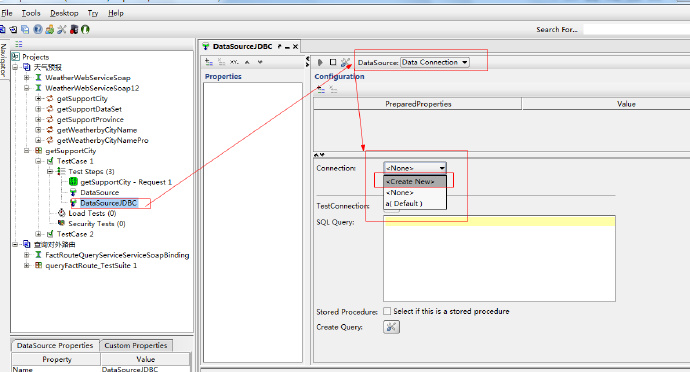690x372 pixels.
Task: Click the server with red dot icon
Action: pyautogui.click(x=74, y=29)
